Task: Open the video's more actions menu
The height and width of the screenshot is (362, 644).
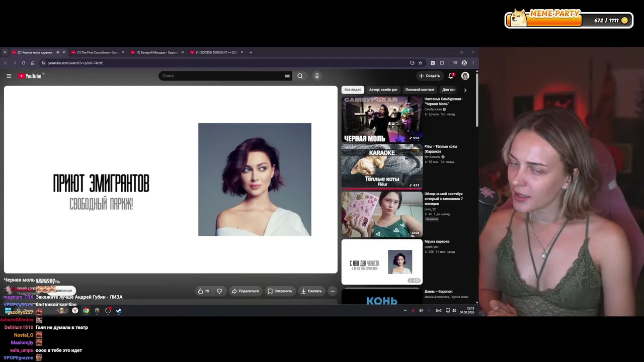Action: coord(332,291)
